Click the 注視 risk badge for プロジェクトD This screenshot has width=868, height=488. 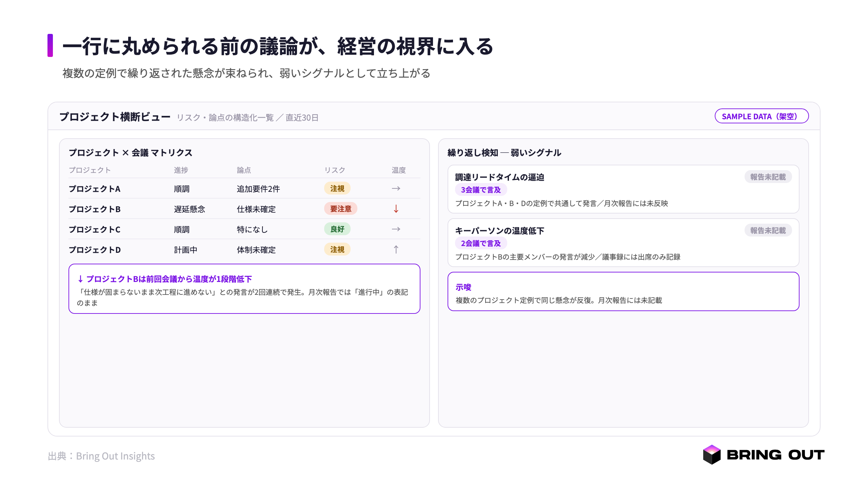(337, 249)
